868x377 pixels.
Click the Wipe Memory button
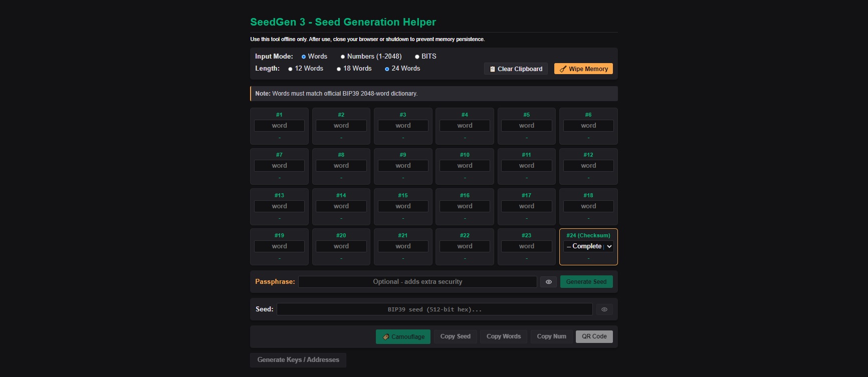point(583,69)
